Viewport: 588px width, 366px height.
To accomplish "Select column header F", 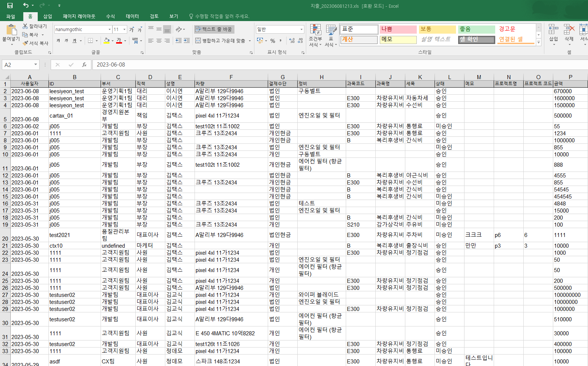I will (x=231, y=77).
